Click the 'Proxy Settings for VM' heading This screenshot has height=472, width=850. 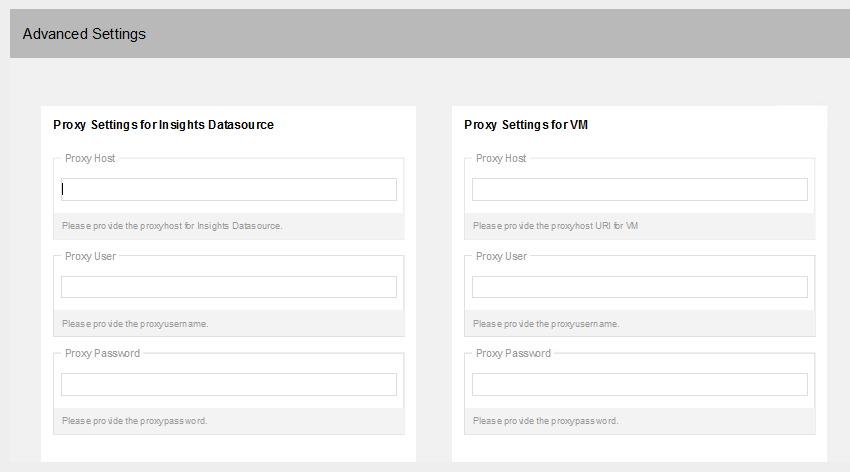pyautogui.click(x=531, y=125)
